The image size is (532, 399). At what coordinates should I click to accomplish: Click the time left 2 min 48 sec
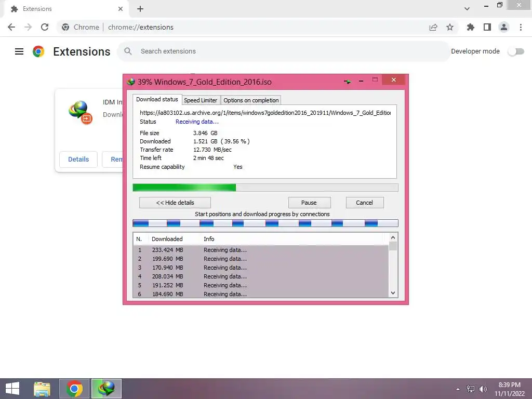[x=208, y=158]
